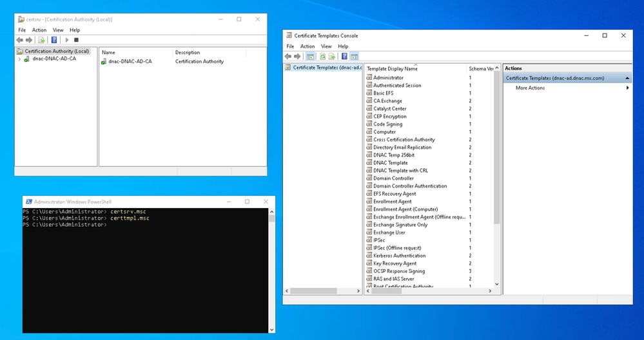Click down arrow of template list scrollbar
The image size is (644, 340).
pos(496,284)
